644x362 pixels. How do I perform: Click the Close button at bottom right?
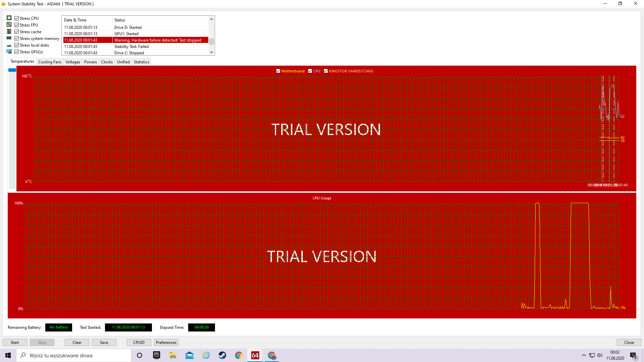[629, 342]
